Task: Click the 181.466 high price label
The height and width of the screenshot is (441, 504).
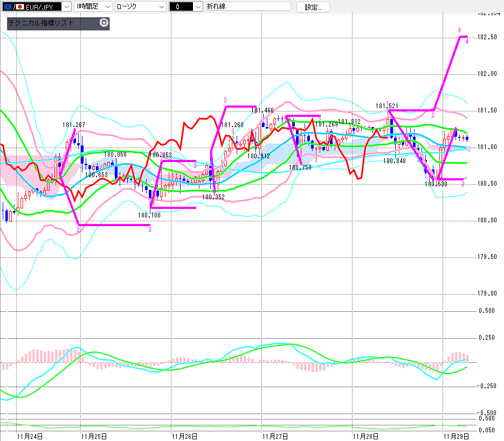Action: 263,110
